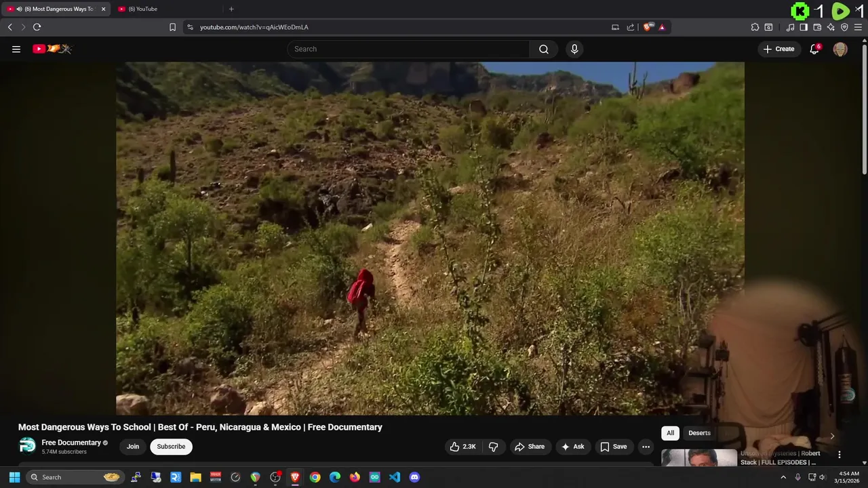Switch to the second YouTube tab
The width and height of the screenshot is (868, 488).
pos(166,9)
